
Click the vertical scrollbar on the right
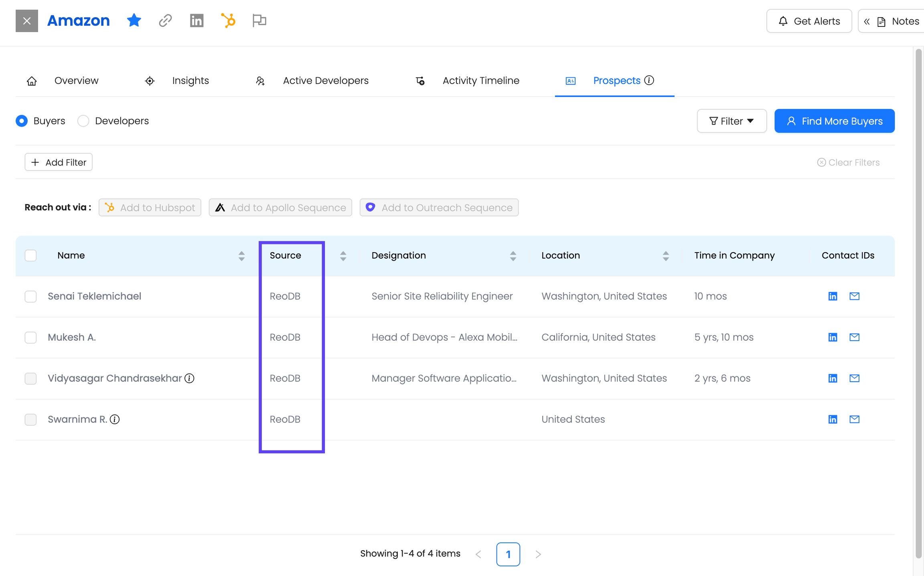[918, 305]
